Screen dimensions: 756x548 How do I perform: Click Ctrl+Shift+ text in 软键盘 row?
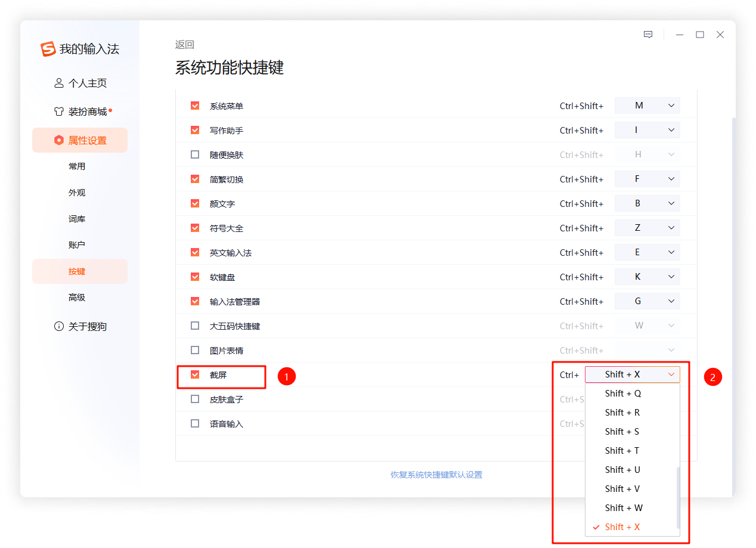click(x=581, y=277)
